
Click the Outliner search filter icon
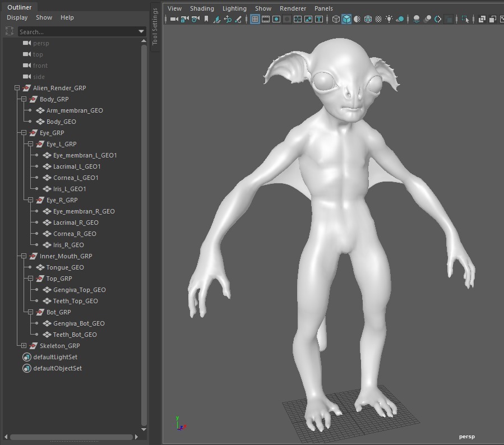(10, 31)
